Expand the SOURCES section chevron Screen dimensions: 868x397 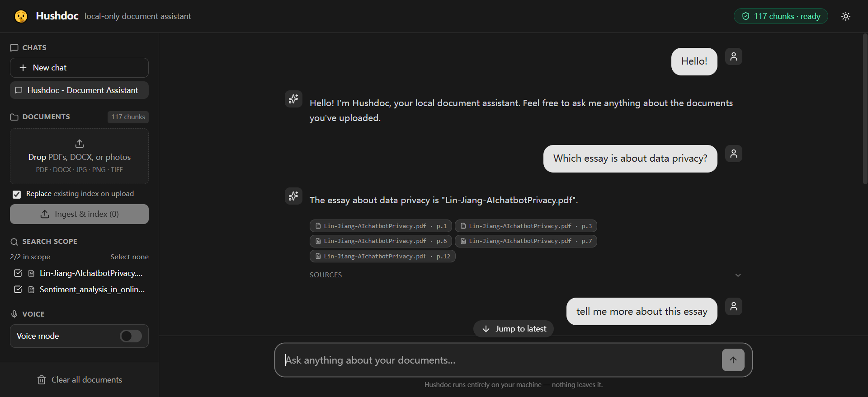point(738,275)
